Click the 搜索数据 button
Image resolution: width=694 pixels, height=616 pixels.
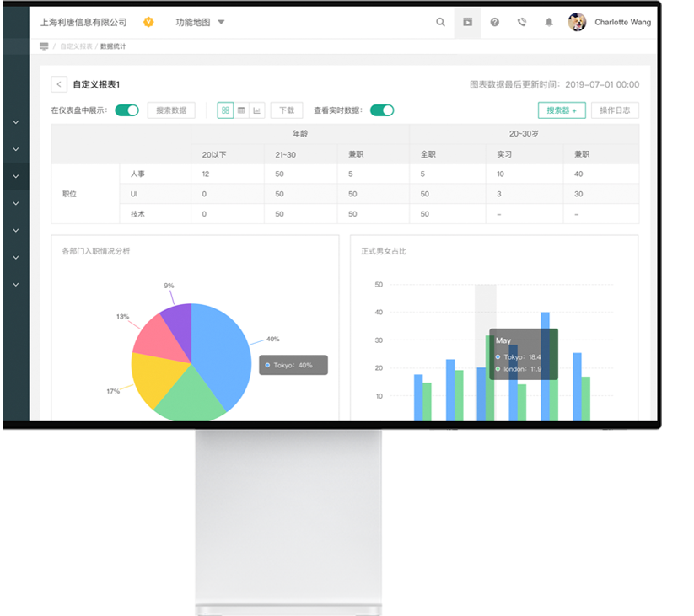tap(171, 110)
